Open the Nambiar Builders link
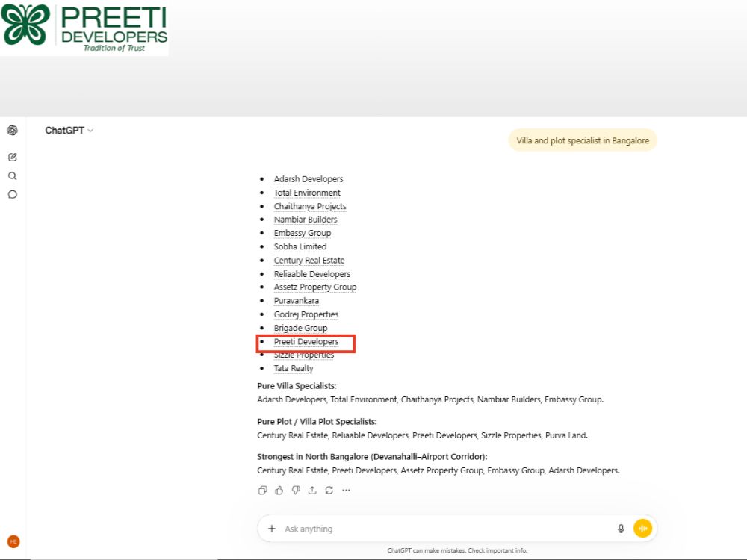 click(x=306, y=220)
